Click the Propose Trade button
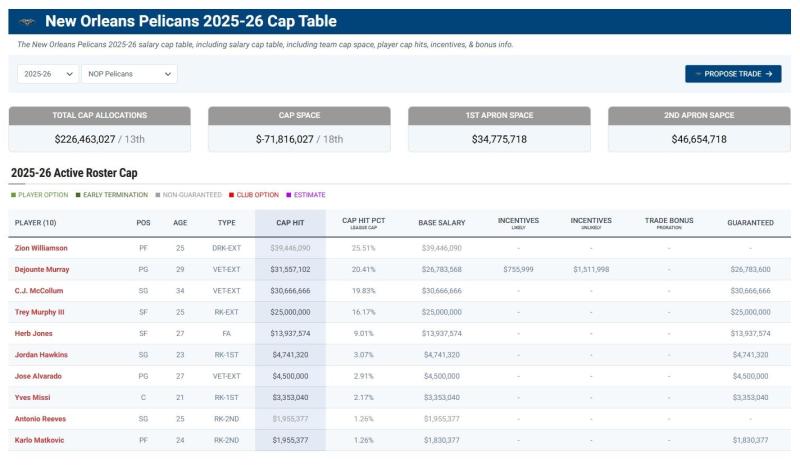The height and width of the screenshot is (473, 800). tap(733, 74)
